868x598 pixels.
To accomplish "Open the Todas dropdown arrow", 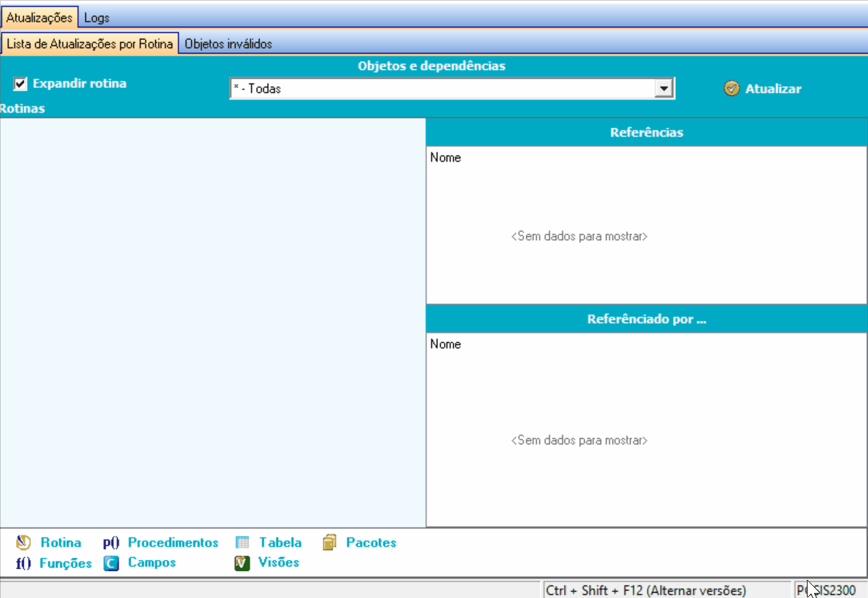I will [x=663, y=89].
